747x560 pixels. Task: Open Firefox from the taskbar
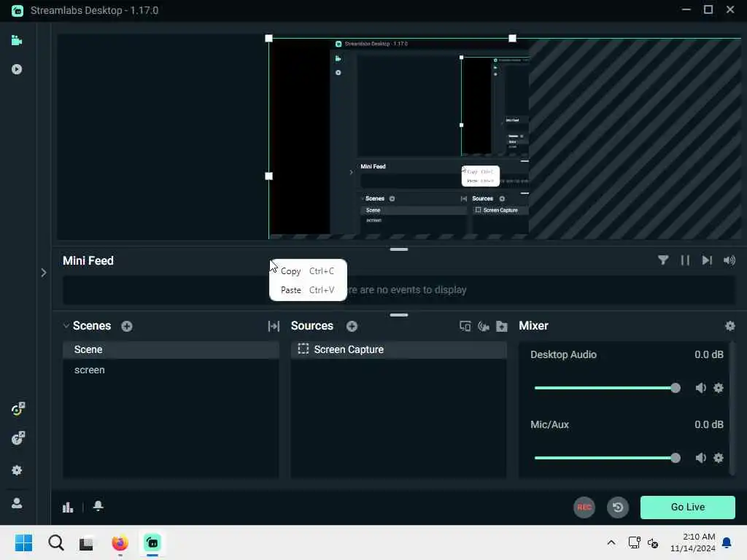point(120,542)
